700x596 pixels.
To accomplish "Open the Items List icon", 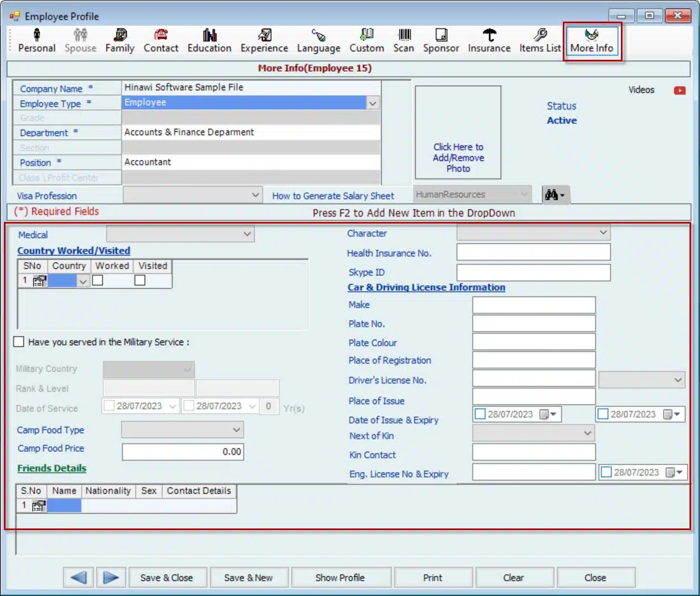I will 540,35.
